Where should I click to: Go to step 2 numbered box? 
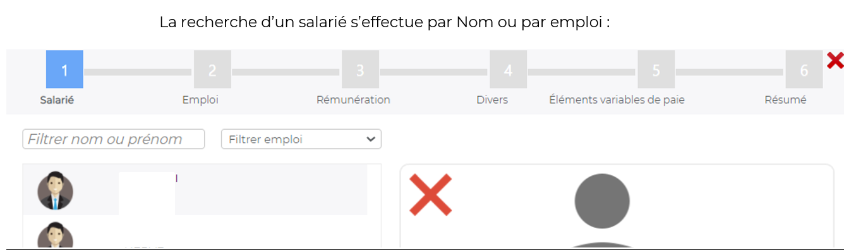point(212,70)
